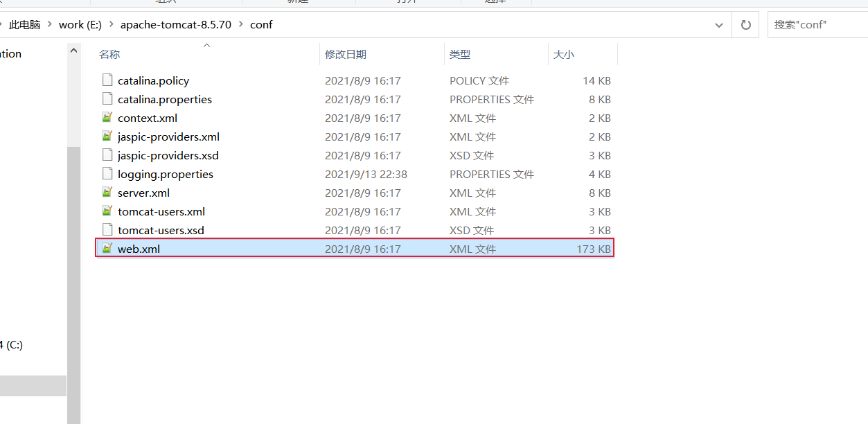
Task: Select the server.xml file name
Action: (x=143, y=193)
